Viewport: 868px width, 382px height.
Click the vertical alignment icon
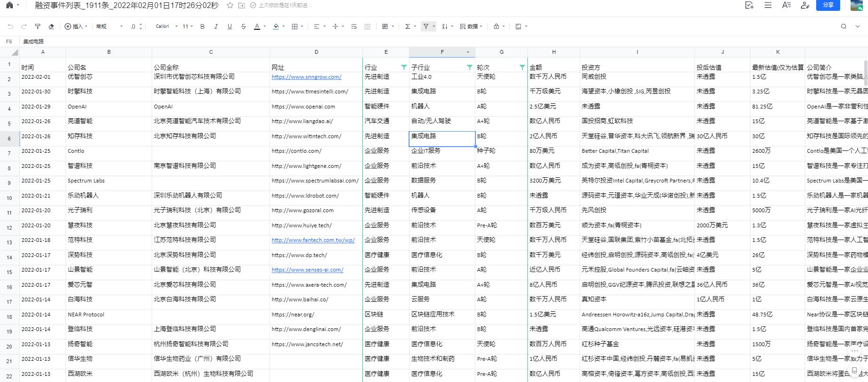(x=336, y=26)
